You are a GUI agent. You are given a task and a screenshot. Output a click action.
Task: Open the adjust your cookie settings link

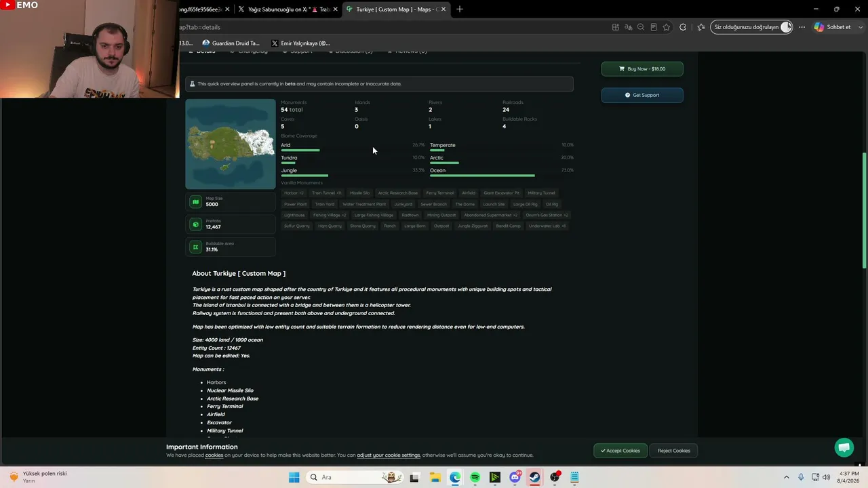[x=389, y=455]
